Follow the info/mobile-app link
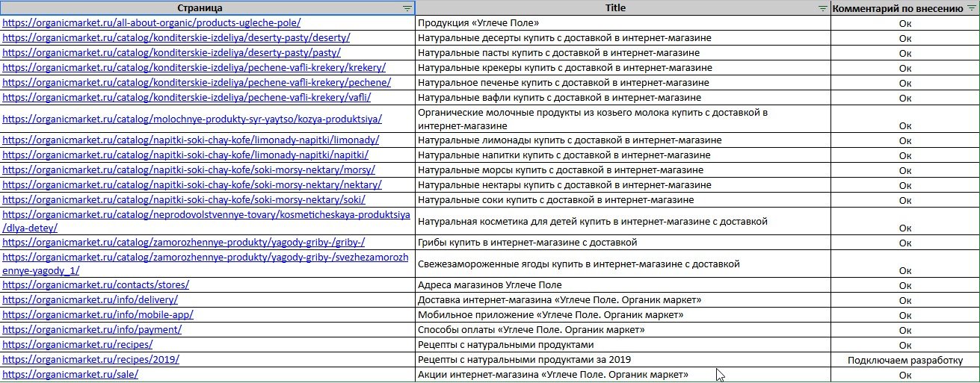This screenshot has height=383, width=980. click(x=97, y=315)
